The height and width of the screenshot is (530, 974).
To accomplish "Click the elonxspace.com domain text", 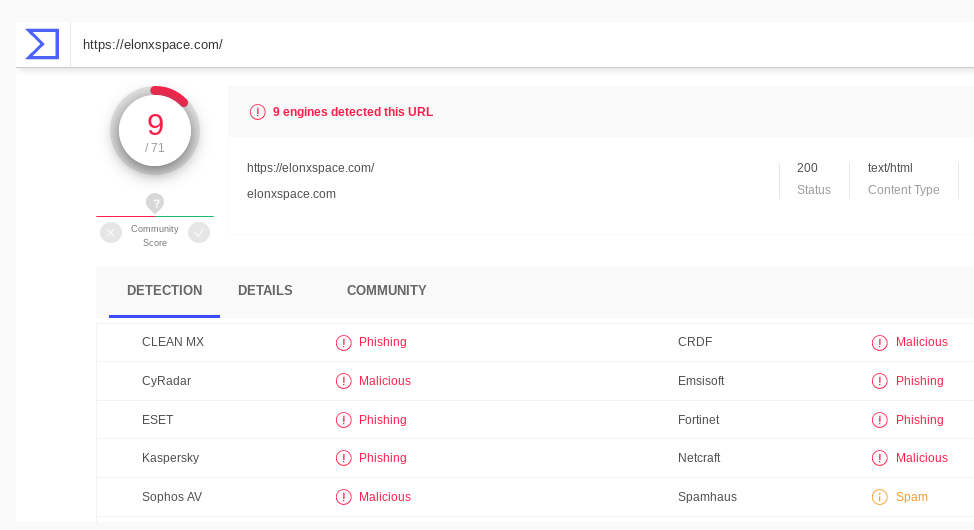I will coord(291,194).
